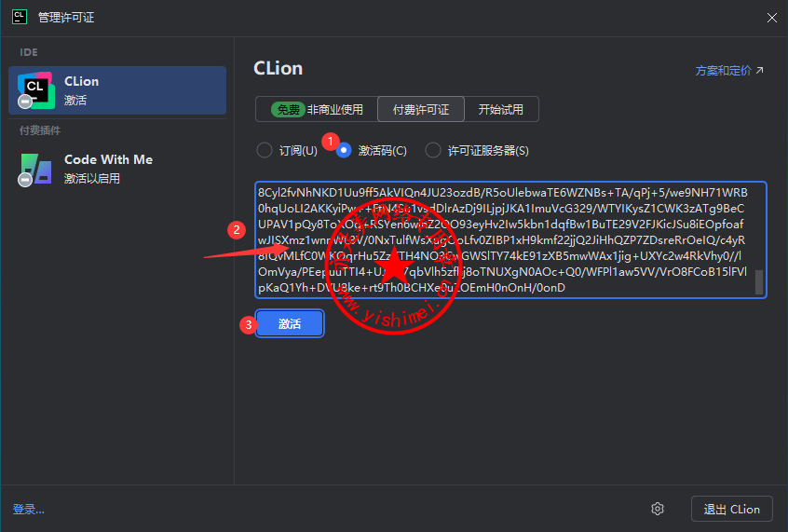The image size is (788, 532).
Task: Open the 方案和定价 link
Action: coord(729,71)
